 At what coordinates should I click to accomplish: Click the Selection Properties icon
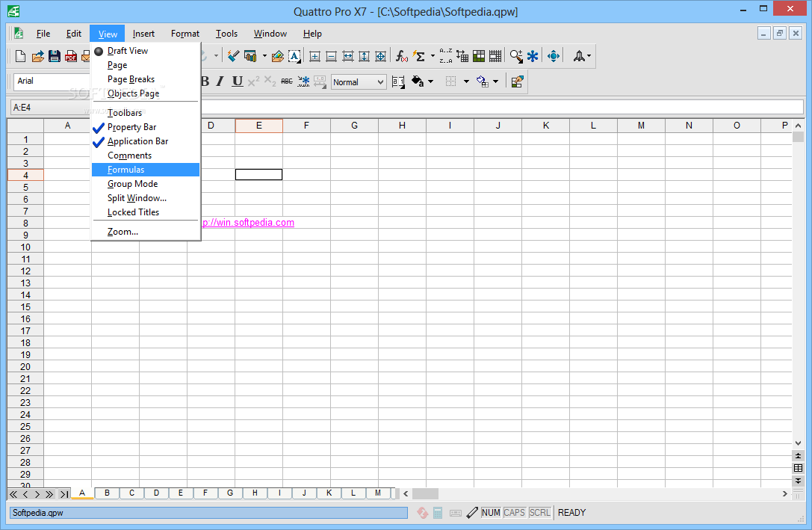(x=517, y=81)
